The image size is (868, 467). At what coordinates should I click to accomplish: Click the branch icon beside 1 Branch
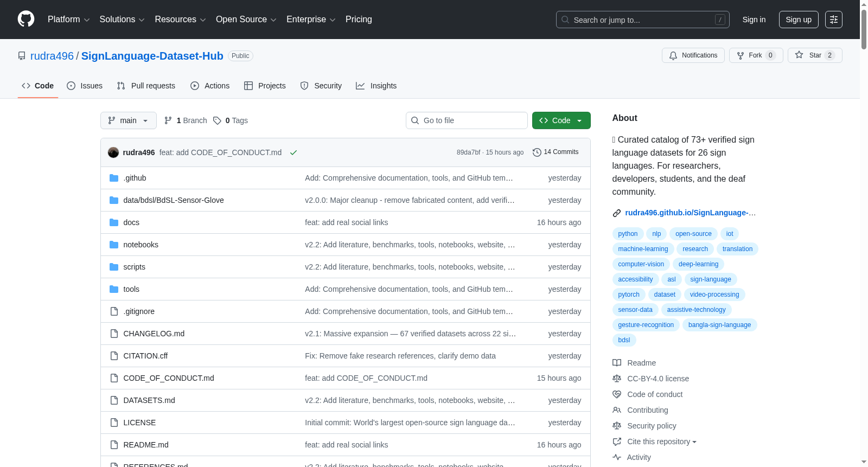pyautogui.click(x=168, y=120)
